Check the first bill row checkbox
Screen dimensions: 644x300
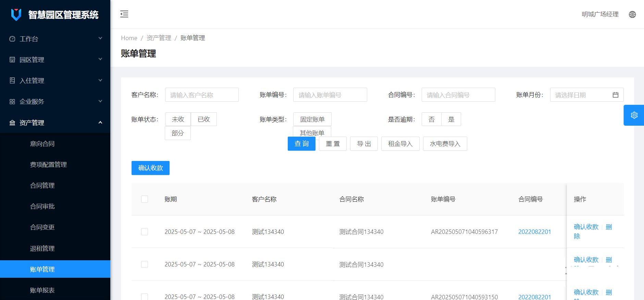[x=145, y=232]
